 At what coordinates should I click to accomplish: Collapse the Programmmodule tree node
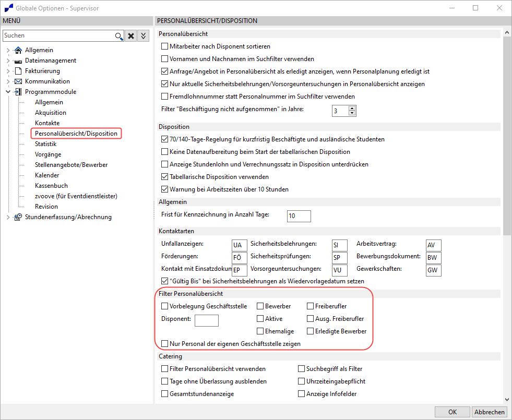pos(8,92)
